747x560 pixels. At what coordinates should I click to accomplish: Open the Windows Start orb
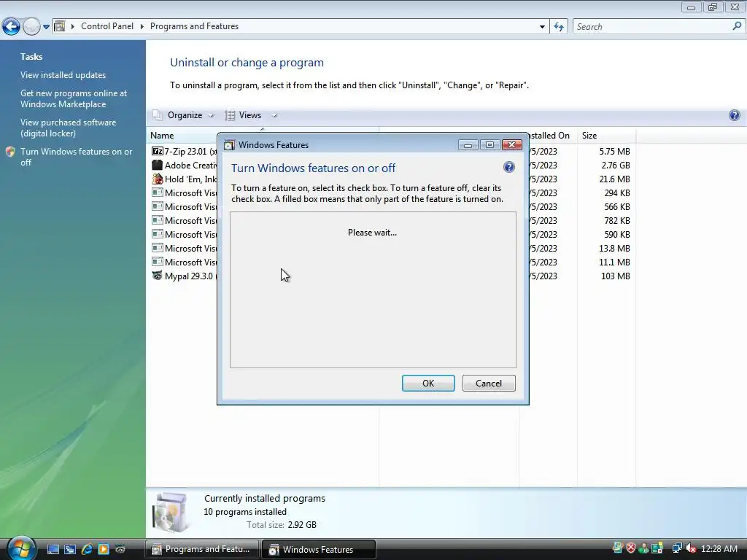21,548
